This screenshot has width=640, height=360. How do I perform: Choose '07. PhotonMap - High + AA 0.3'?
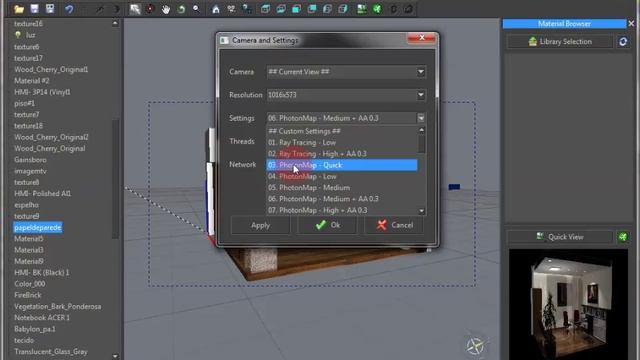point(341,210)
